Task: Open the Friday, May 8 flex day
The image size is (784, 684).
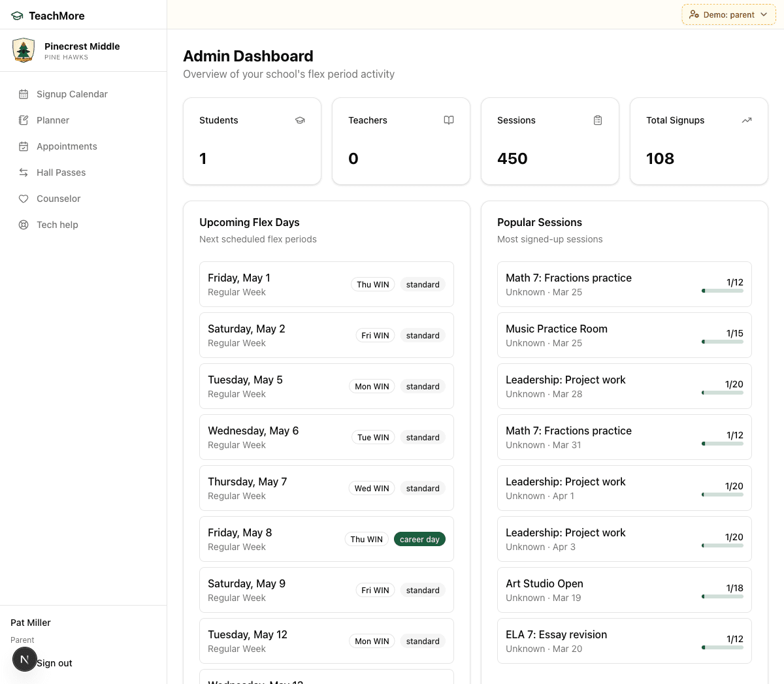Action: (327, 539)
